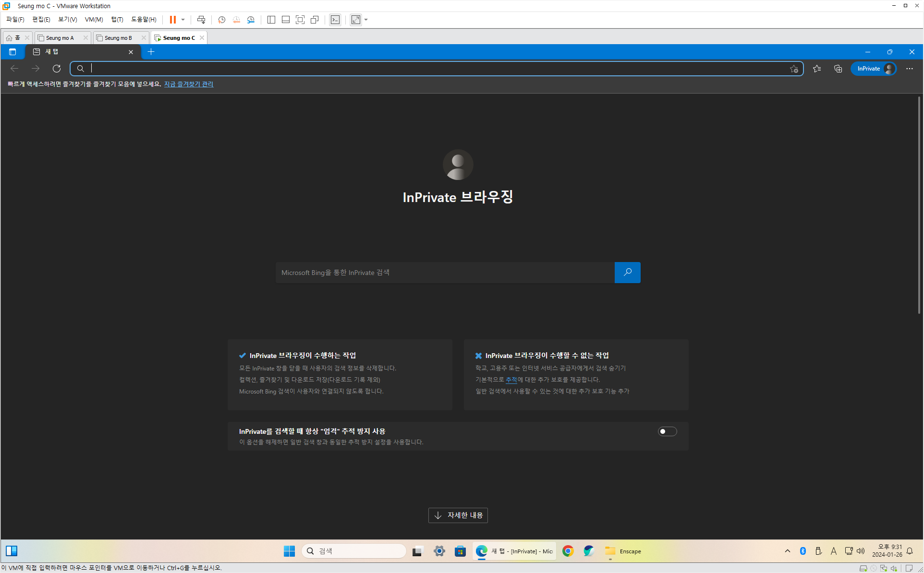Open the VMware console view icon
Viewport: 924px width, 573px height.
pos(335,20)
